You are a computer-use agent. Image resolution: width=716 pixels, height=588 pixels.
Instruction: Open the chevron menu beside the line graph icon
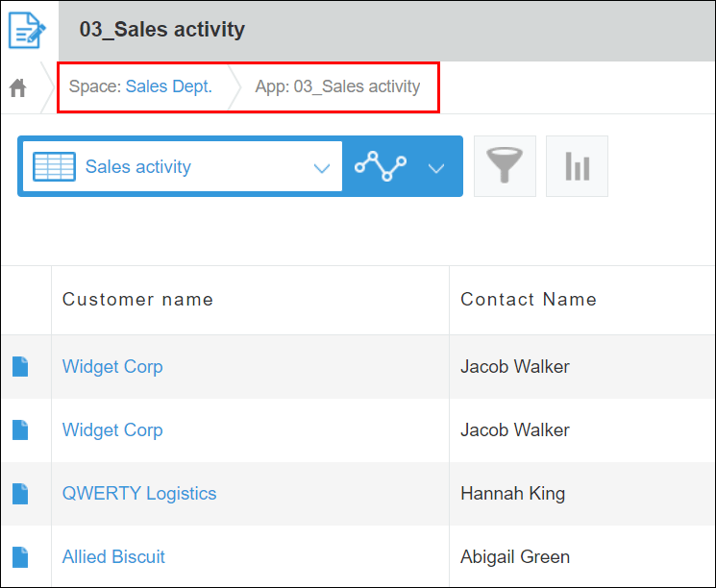coord(436,168)
